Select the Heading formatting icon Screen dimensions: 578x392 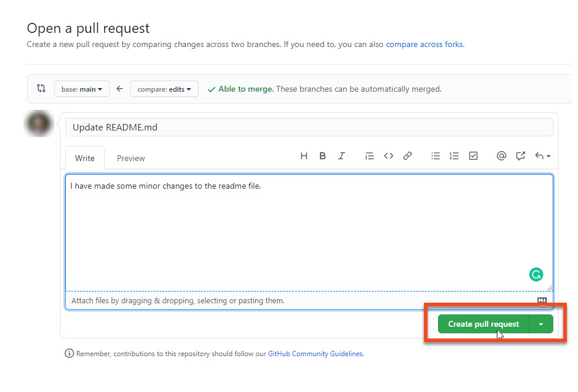(304, 156)
